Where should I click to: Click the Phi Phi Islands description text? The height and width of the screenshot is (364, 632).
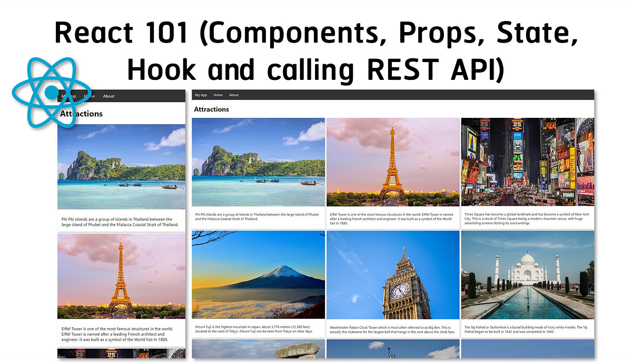coord(258,217)
